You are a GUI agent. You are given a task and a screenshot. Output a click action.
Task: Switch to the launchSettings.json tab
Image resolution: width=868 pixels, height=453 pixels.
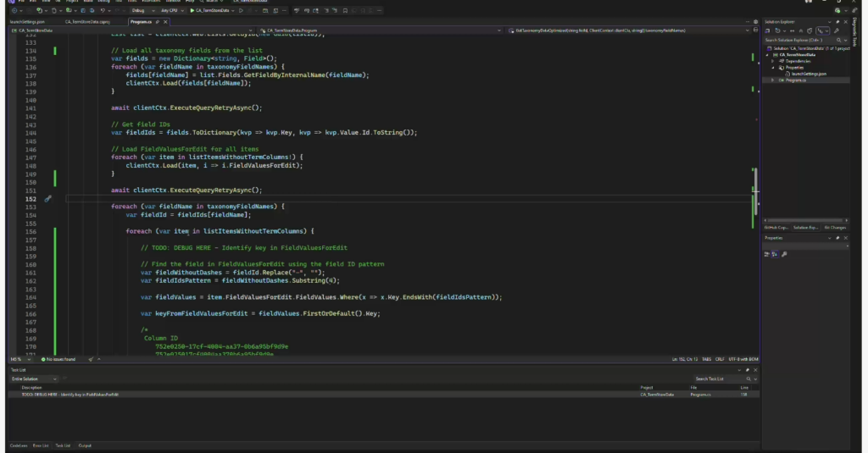(28, 19)
